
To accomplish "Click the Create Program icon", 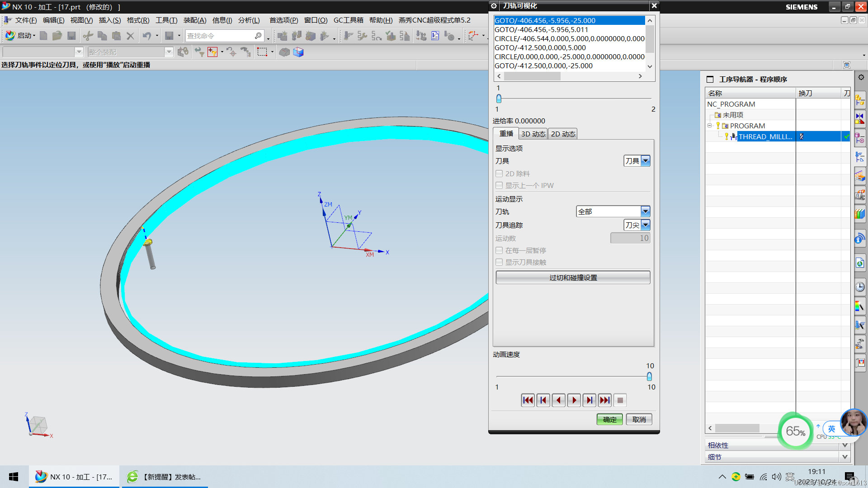I will 282,36.
